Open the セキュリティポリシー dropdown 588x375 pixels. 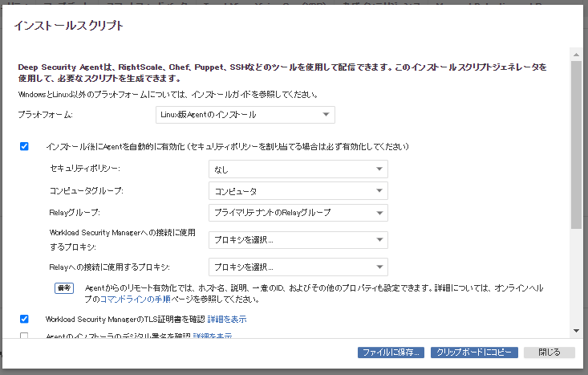(x=298, y=169)
